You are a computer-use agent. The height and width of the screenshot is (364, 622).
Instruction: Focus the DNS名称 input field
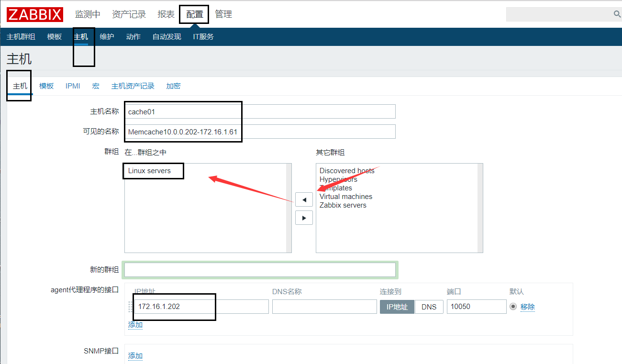click(x=324, y=307)
